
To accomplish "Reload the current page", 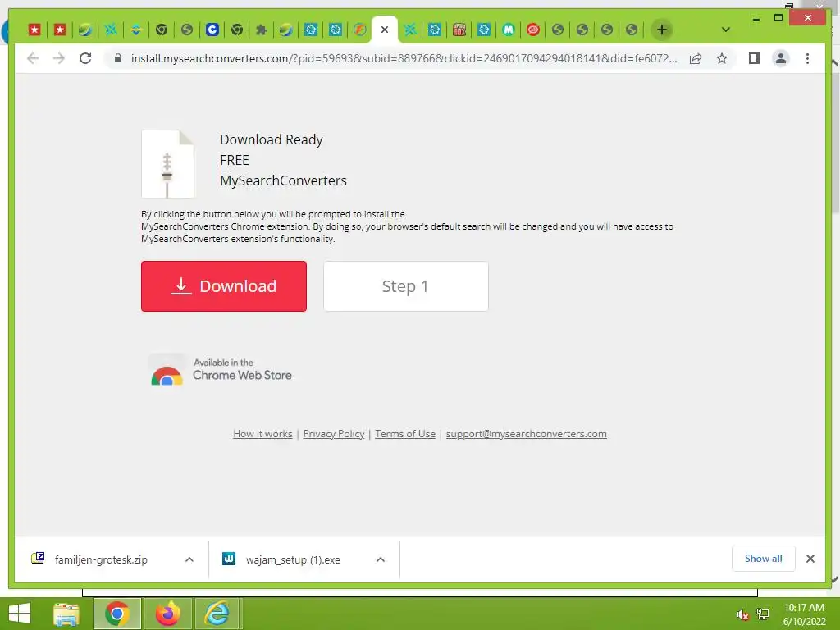I will (85, 58).
